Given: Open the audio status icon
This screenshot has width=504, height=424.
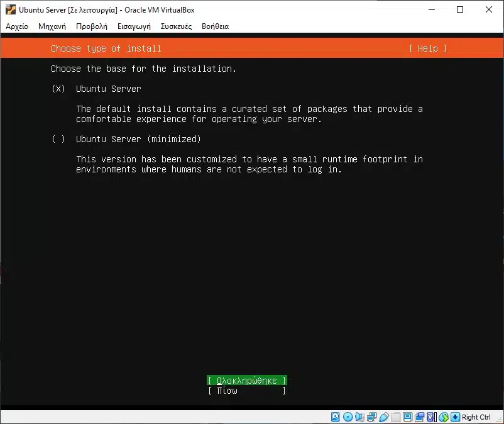Looking at the screenshot, I should (359, 417).
